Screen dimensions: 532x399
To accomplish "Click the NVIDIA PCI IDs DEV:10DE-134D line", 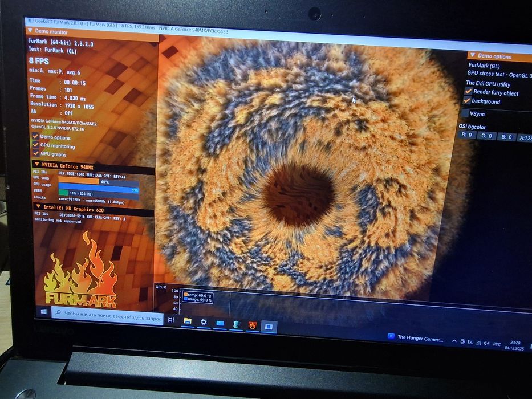I will pyautogui.click(x=92, y=174).
